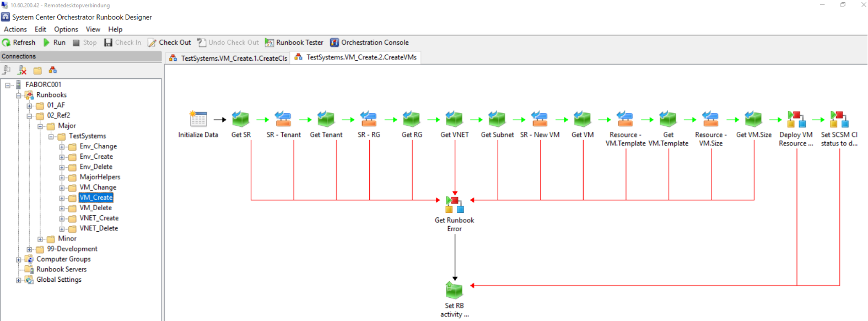This screenshot has width=868, height=321.
Task: Expand the 99-Development folder
Action: (x=30, y=249)
